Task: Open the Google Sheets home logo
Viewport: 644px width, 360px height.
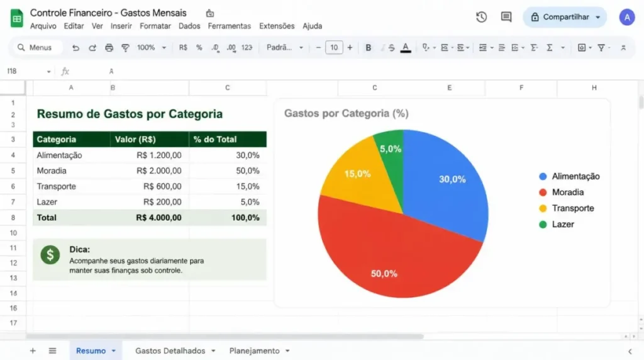Action: click(x=17, y=18)
